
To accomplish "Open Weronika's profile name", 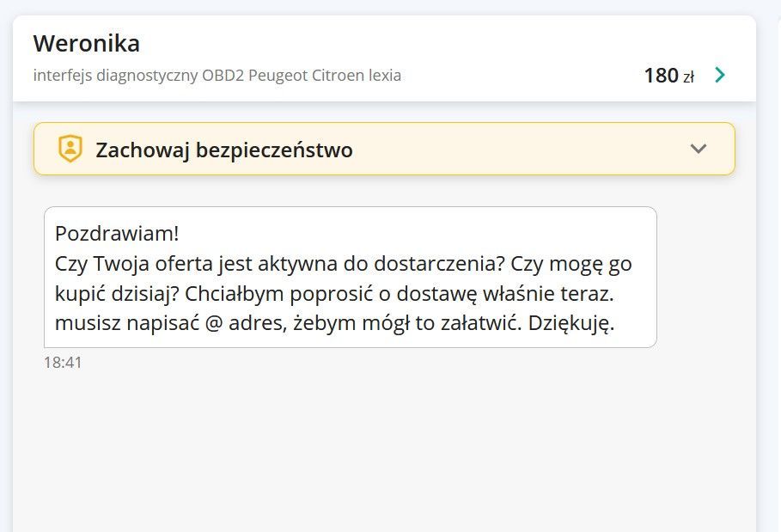I will pos(87,43).
